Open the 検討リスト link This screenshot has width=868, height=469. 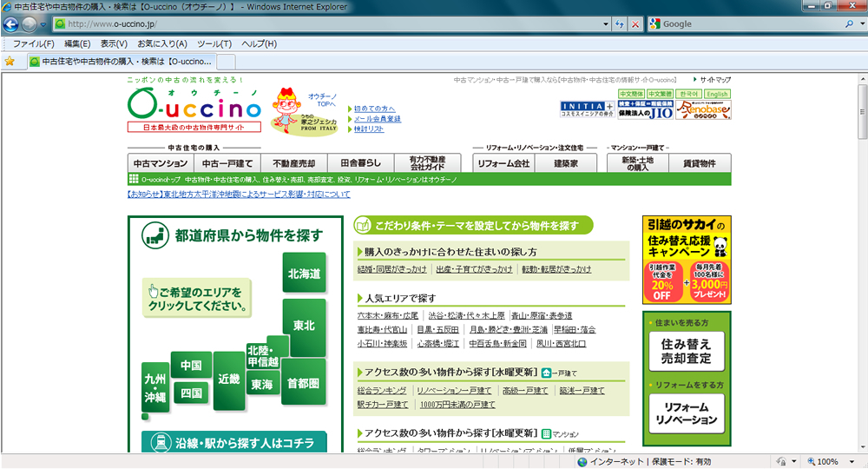(369, 129)
